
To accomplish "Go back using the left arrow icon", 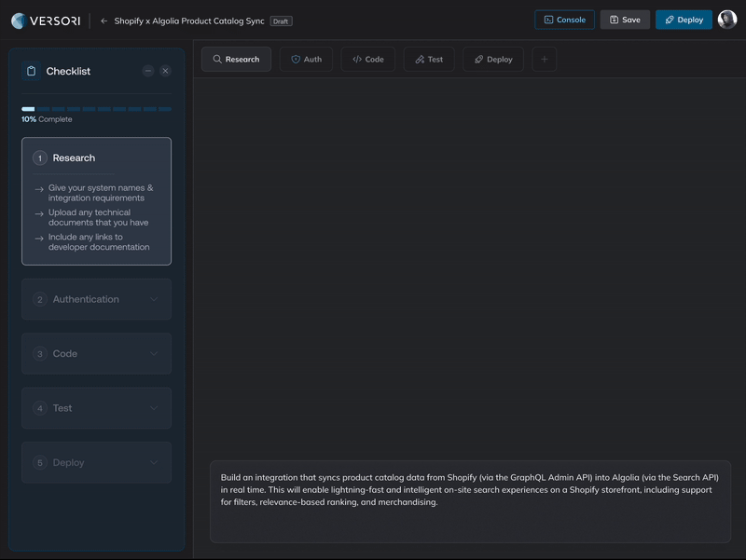I will (x=104, y=20).
